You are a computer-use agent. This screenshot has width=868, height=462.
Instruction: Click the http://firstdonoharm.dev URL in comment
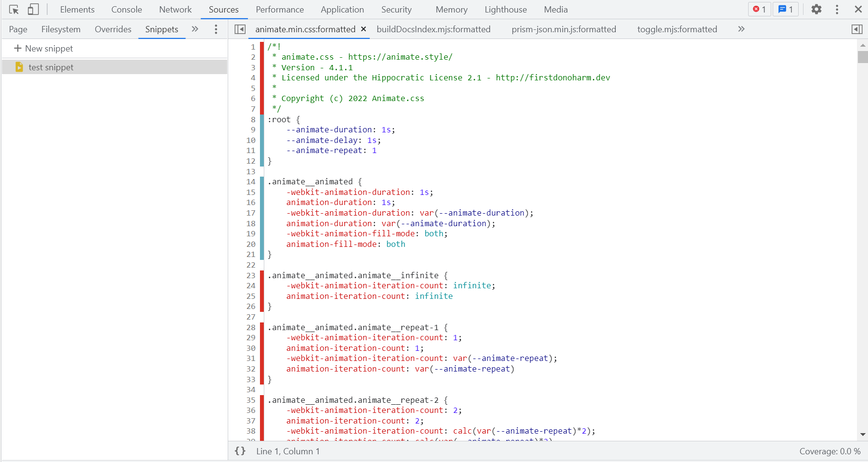pos(553,77)
